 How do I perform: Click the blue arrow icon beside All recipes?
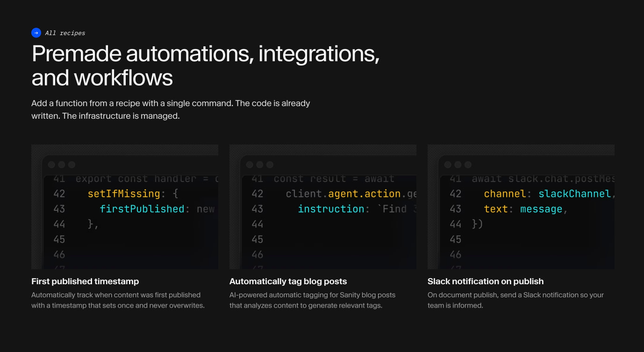click(36, 33)
